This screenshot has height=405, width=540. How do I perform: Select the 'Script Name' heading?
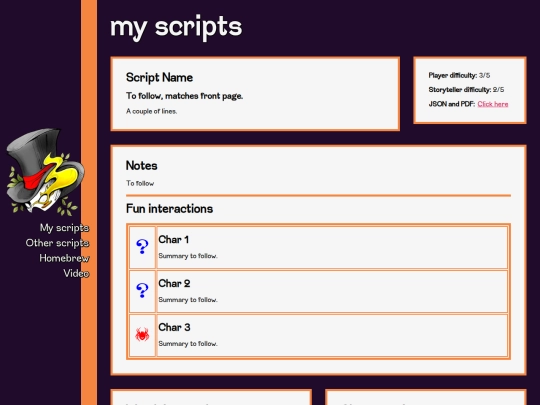click(x=159, y=77)
